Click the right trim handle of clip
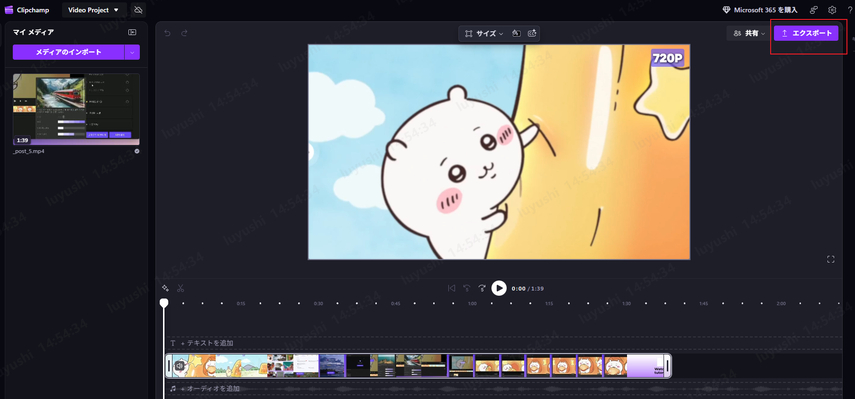Screen dimensions: 855x399 click(x=667, y=366)
